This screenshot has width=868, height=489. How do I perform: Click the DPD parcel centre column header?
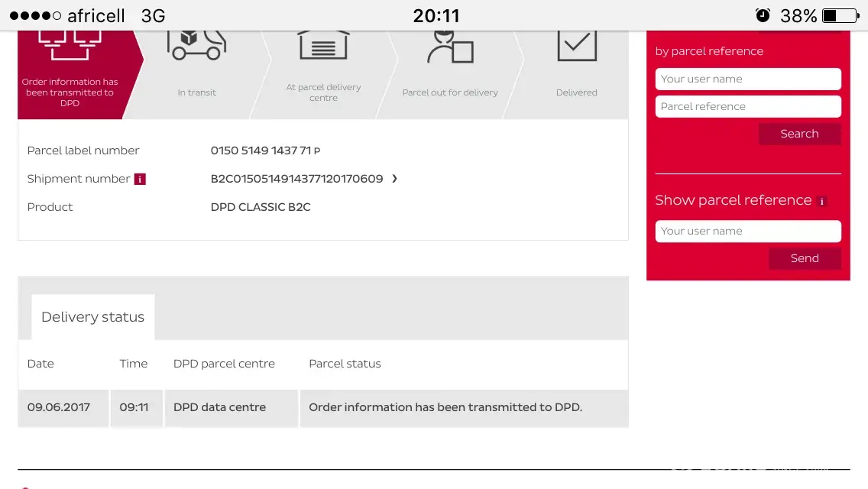pyautogui.click(x=224, y=364)
